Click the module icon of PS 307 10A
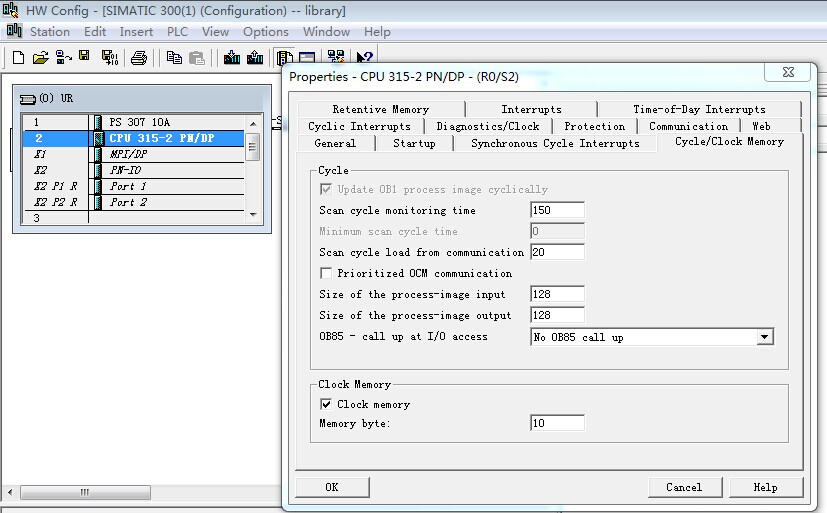 click(x=98, y=122)
